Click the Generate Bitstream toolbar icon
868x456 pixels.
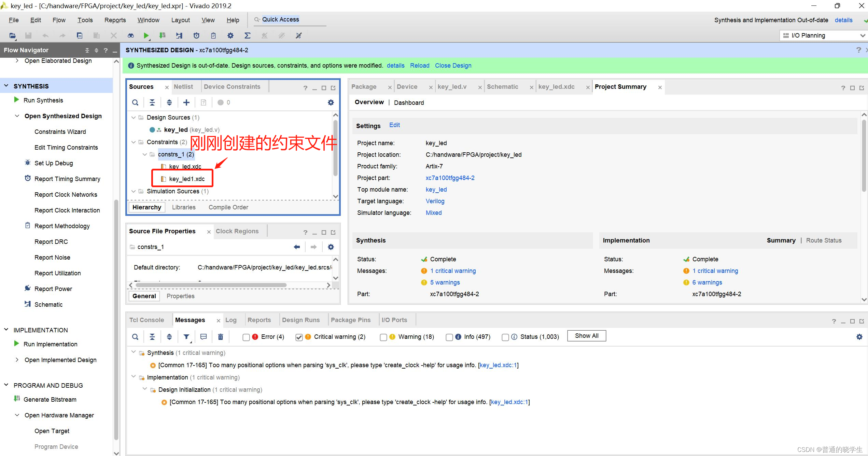[163, 36]
